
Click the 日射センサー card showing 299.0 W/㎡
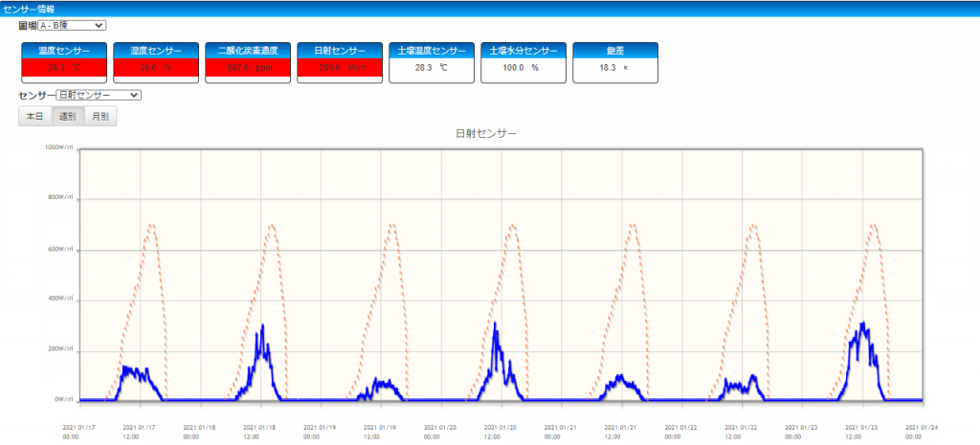point(340,63)
